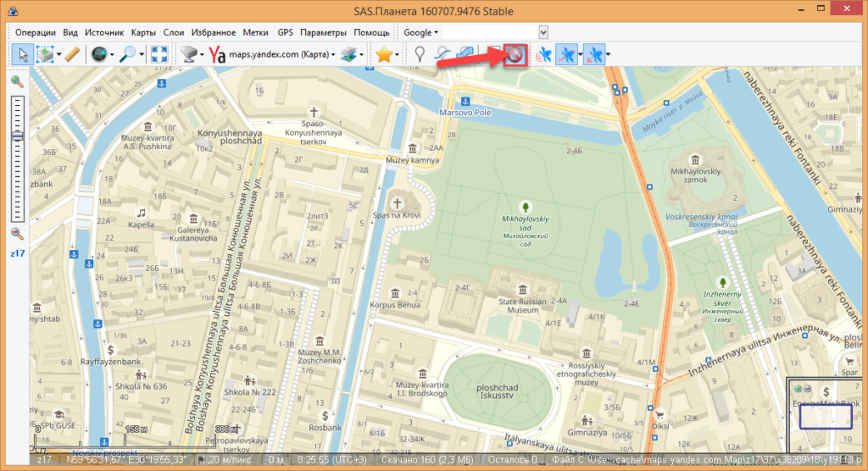
Task: Toggle GPS track display button
Action: point(567,55)
